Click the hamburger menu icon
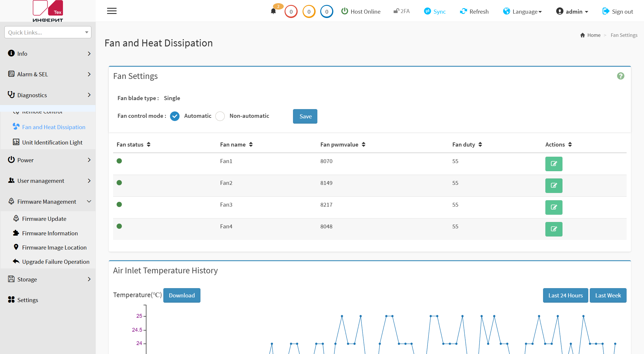 point(112,11)
